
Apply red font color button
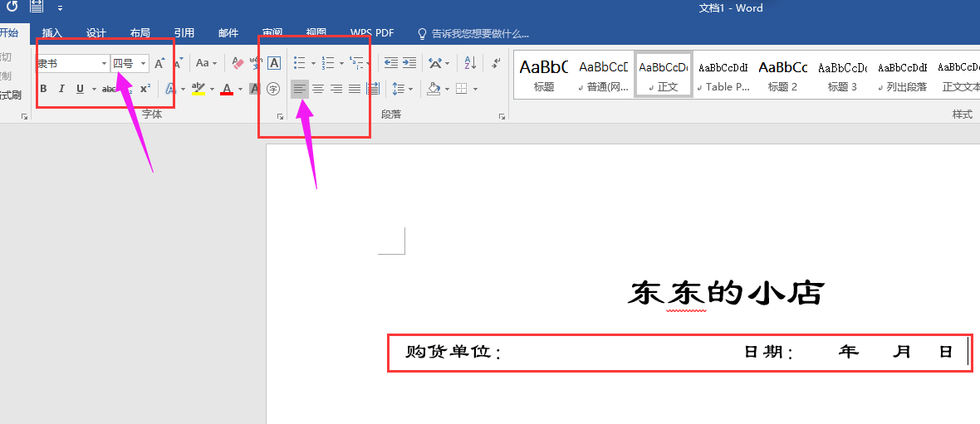[x=227, y=89]
